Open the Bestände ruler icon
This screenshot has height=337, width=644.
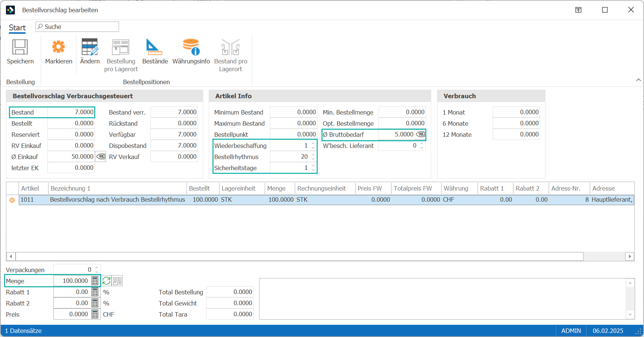155,47
